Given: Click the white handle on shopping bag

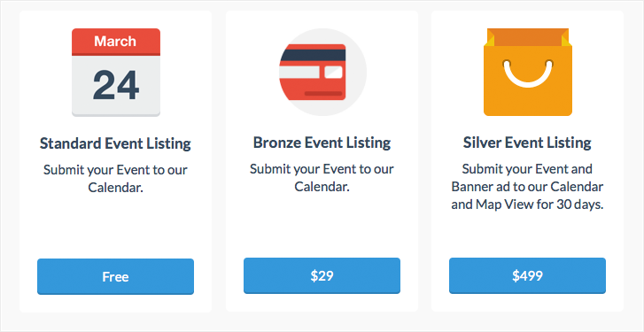Looking at the screenshot, I should coord(528,73).
